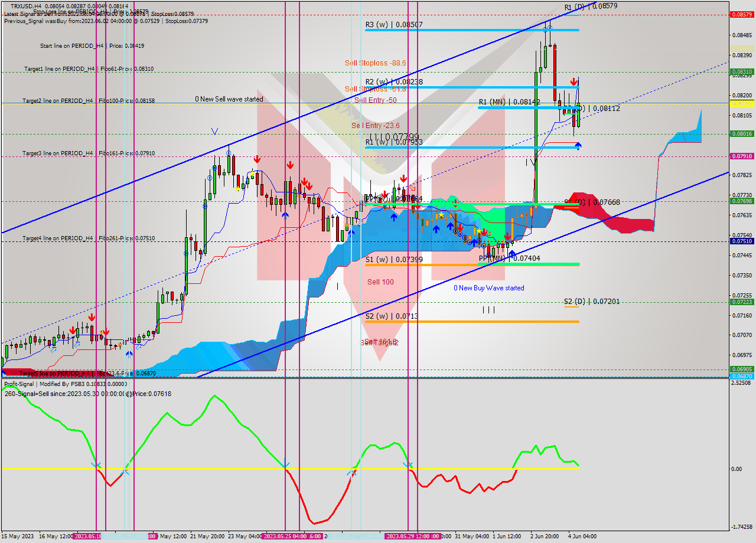Click the Start line on PERIOD_H4 label
This screenshot has height=543, width=756.
92,45
